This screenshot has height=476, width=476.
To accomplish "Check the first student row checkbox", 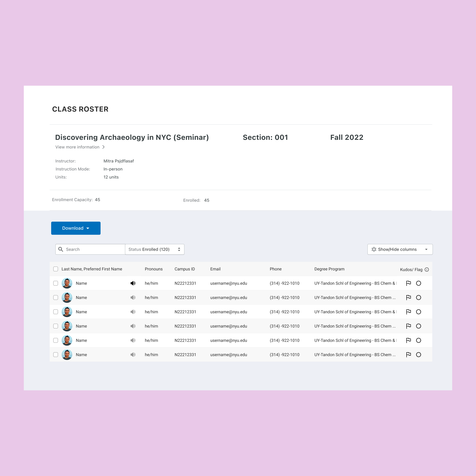I will point(56,283).
